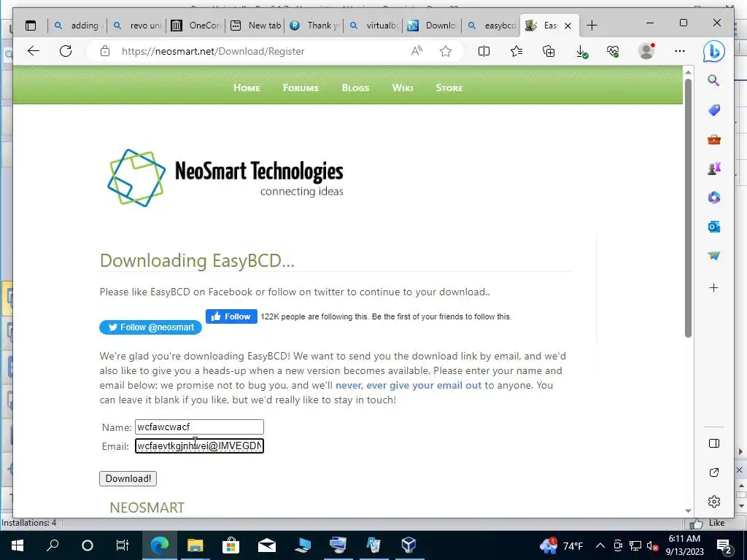Open taskbar Search magnifier
This screenshot has height=560, width=747.
coord(53,545)
